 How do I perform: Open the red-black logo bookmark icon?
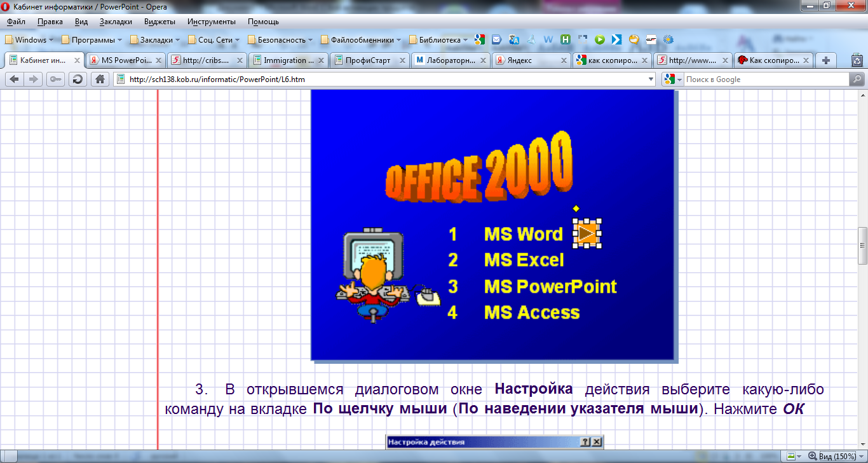[x=651, y=39]
